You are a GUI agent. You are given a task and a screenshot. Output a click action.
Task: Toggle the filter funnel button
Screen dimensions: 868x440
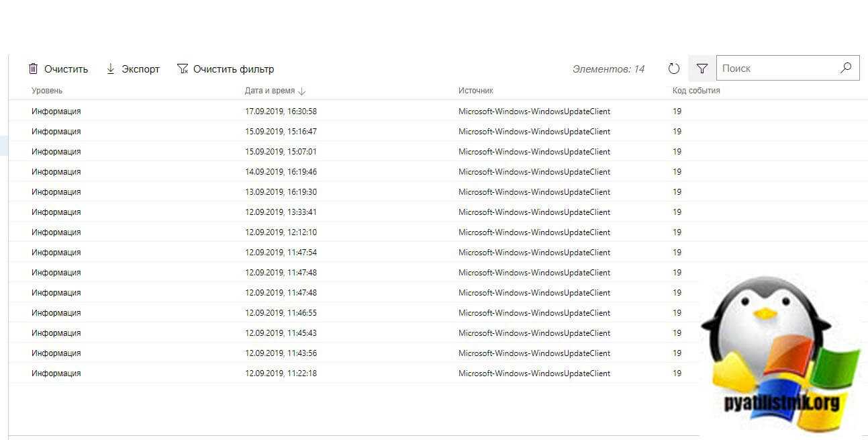pyautogui.click(x=702, y=69)
